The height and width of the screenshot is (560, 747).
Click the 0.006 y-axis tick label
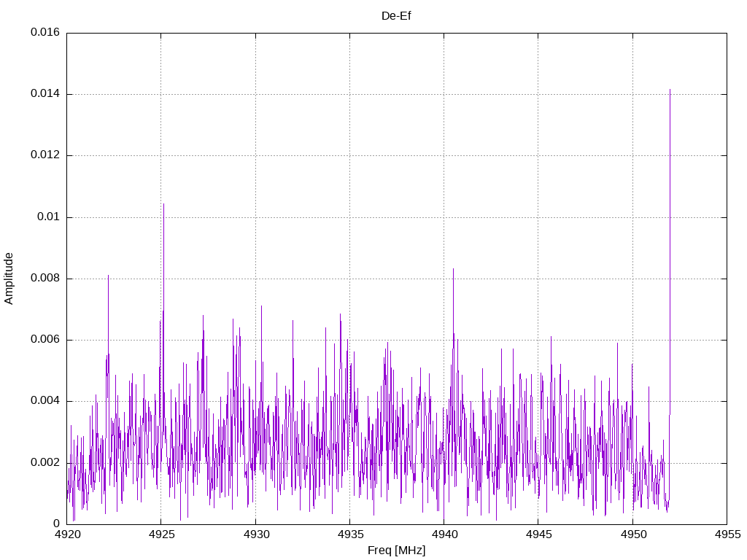(45, 340)
